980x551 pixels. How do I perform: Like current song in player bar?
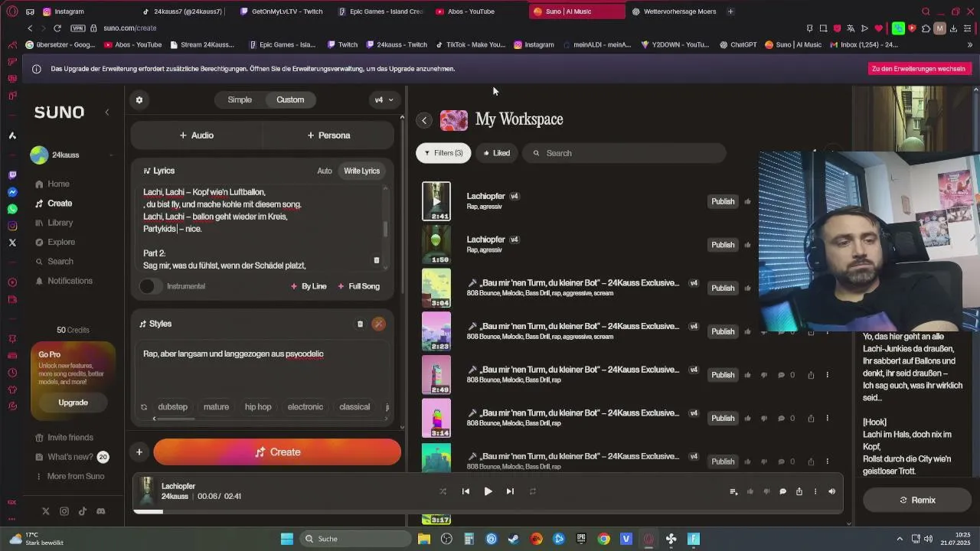750,491
